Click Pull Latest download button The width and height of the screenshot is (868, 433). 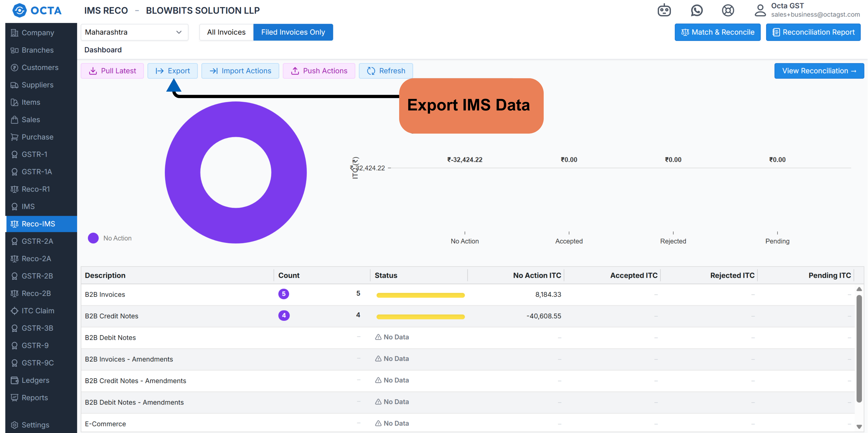coord(112,71)
